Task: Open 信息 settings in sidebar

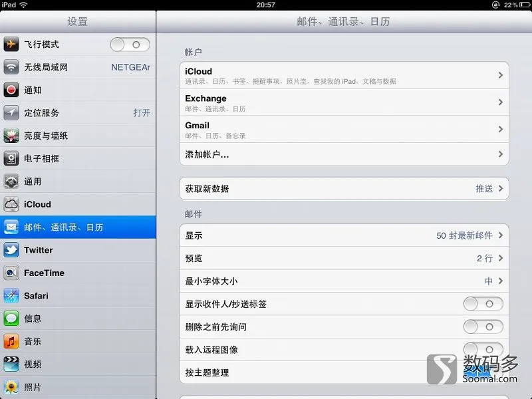Action: click(x=78, y=319)
